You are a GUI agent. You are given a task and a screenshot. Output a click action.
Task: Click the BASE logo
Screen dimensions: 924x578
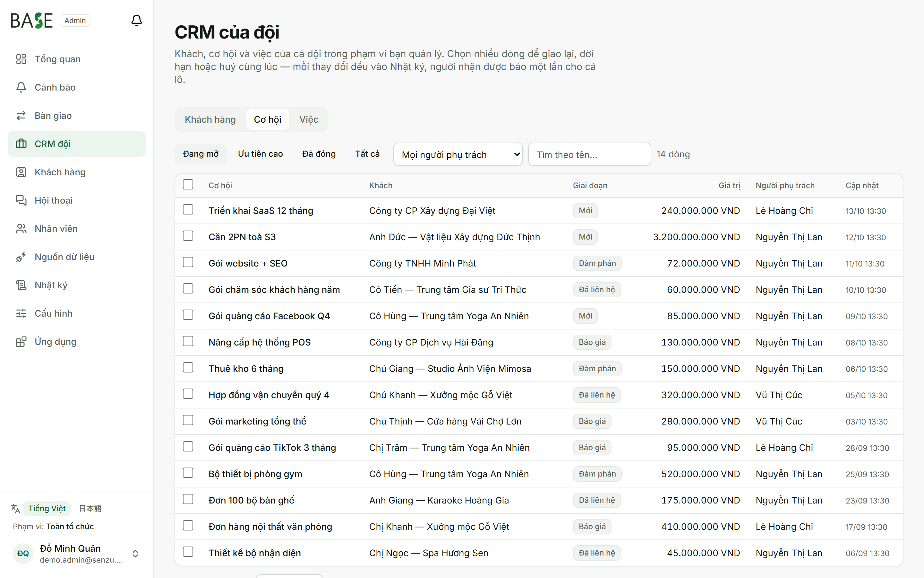32,21
